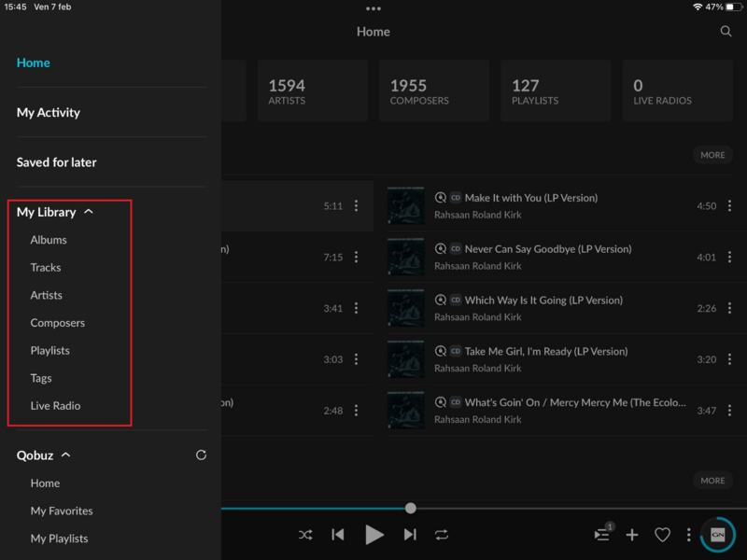Collapse the My Library section
This screenshot has height=560, width=747.
point(90,211)
